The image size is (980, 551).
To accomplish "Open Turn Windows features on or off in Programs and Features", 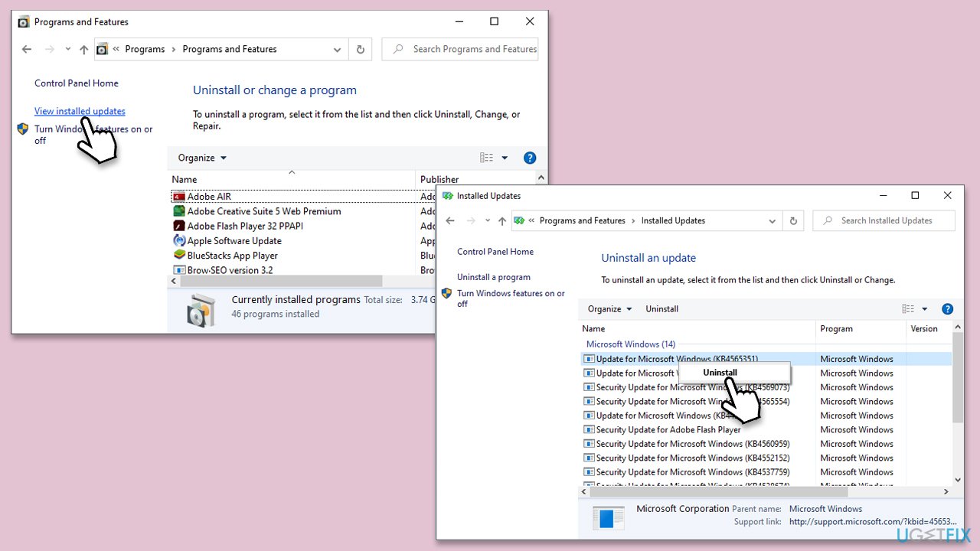I will pyautogui.click(x=93, y=135).
